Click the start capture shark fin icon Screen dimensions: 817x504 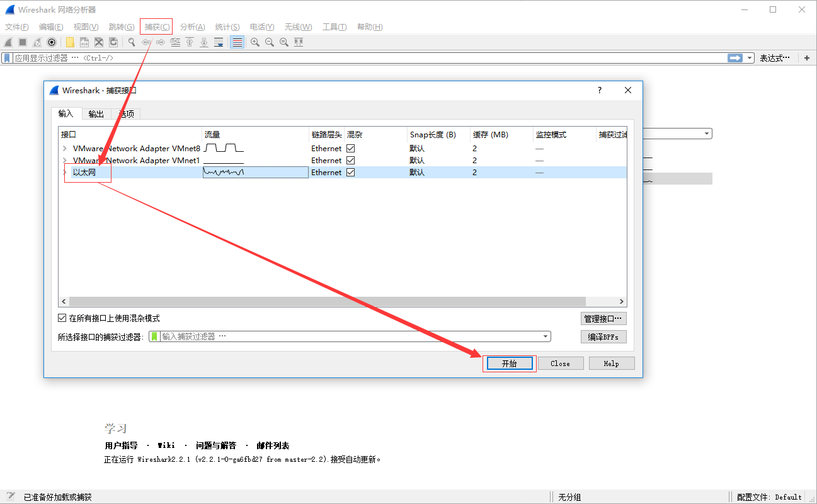tap(8, 42)
